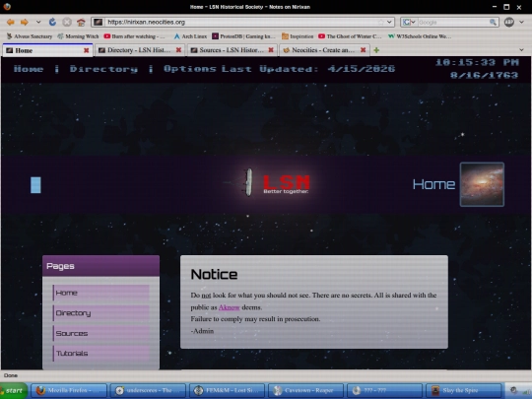This screenshot has height=399, width=532.
Task: Click the Pages panel header
Action: pos(100,266)
